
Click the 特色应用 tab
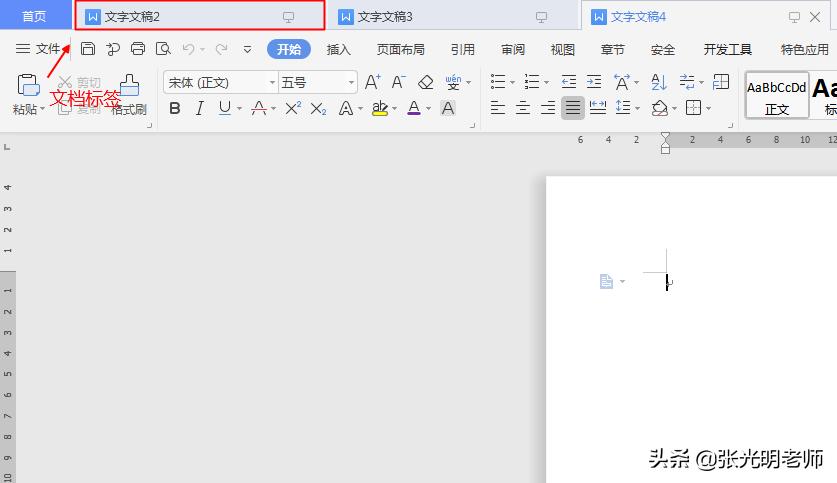(x=804, y=50)
